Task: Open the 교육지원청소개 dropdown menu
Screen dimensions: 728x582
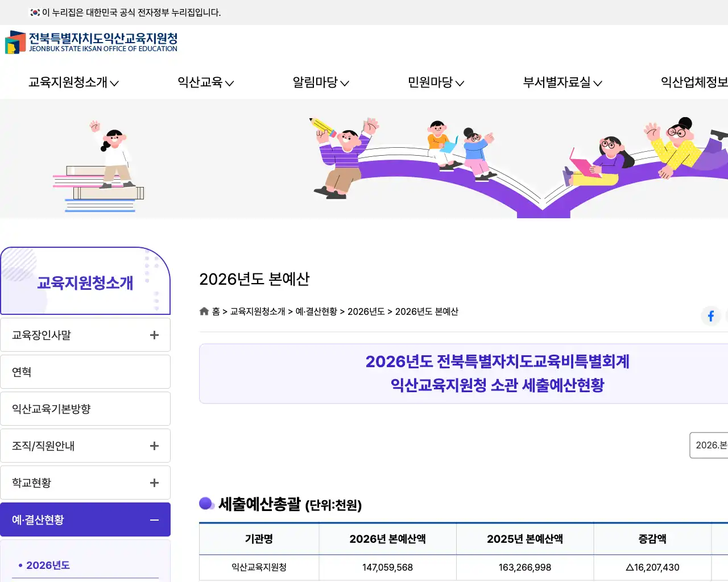Action: pyautogui.click(x=69, y=82)
